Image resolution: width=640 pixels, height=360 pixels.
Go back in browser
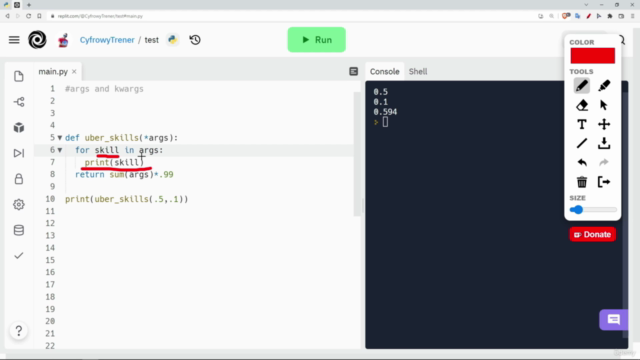(x=7, y=16)
